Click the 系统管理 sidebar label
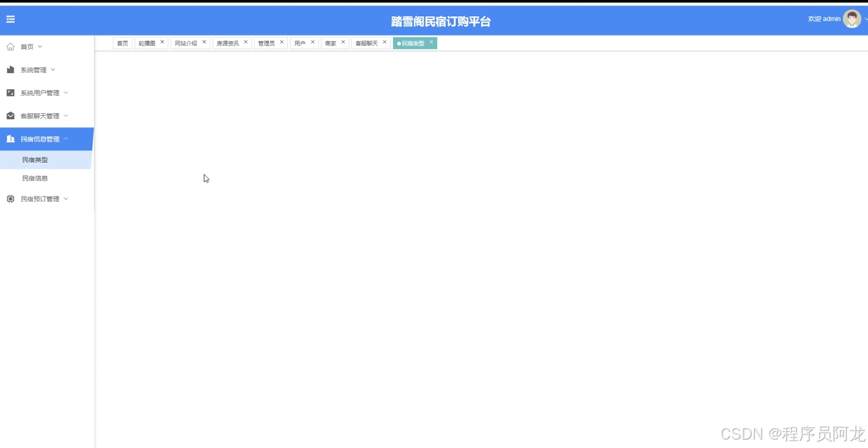 pos(34,70)
